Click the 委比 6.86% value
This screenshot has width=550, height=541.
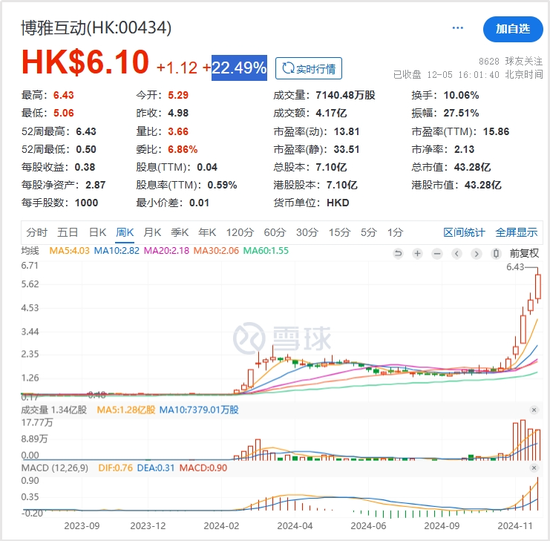[x=182, y=149]
